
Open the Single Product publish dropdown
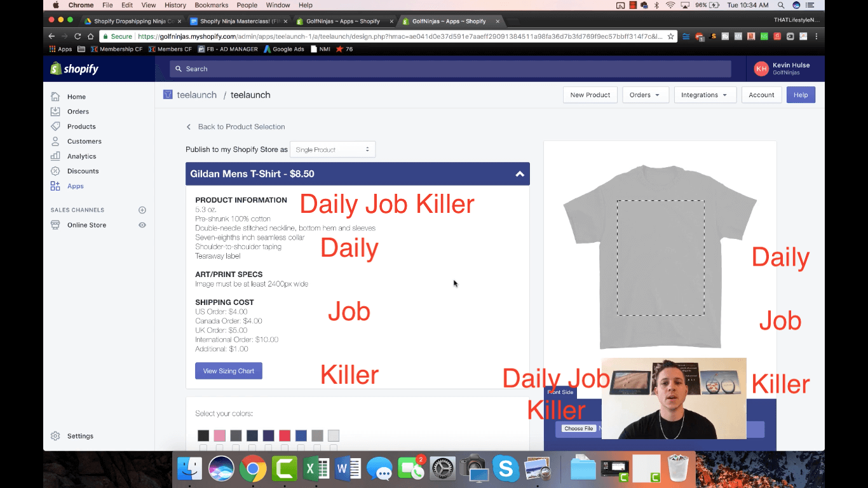(332, 149)
